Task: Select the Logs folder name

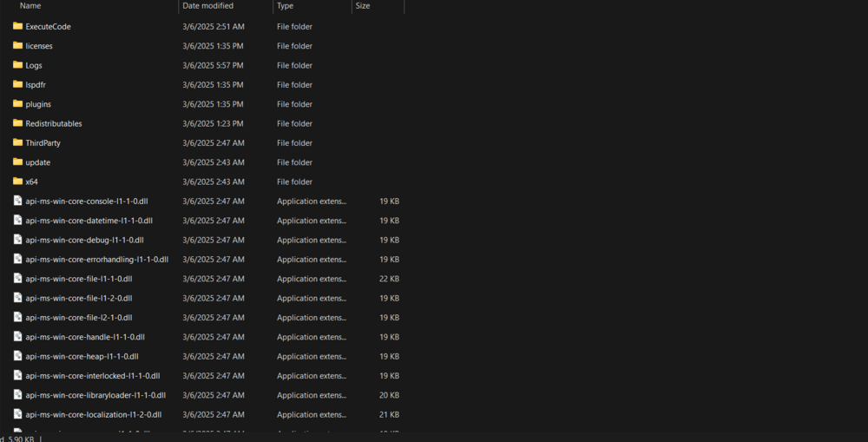Action: 34,65
